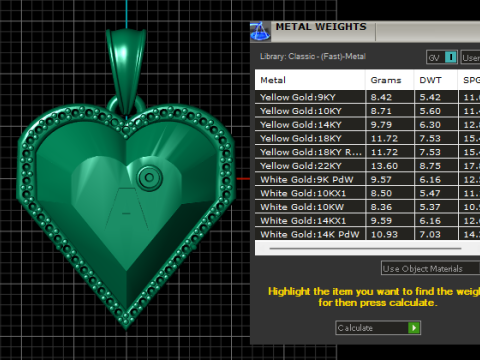480x360 pixels.
Task: Select the Yellow Gold:10KY row
Action: click(x=367, y=111)
